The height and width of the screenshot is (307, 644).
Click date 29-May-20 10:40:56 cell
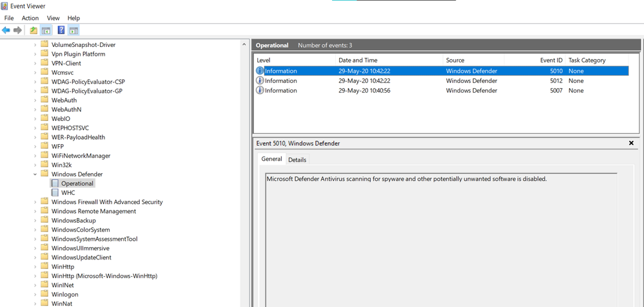tap(364, 91)
